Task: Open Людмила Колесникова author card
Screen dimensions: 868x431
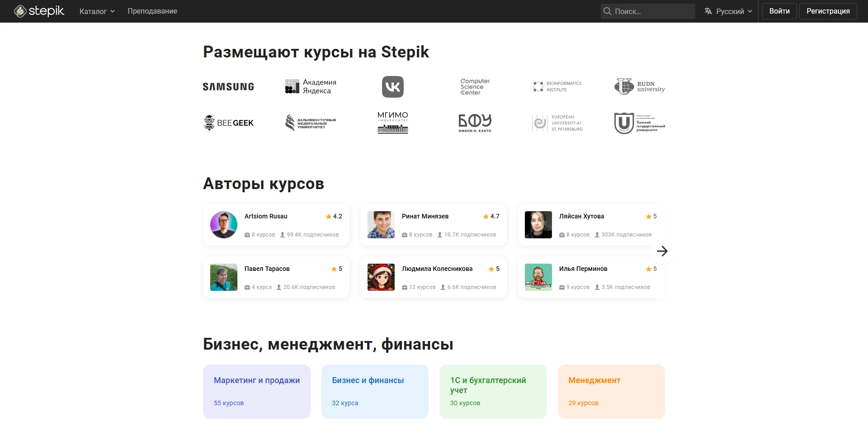Action: tap(433, 277)
